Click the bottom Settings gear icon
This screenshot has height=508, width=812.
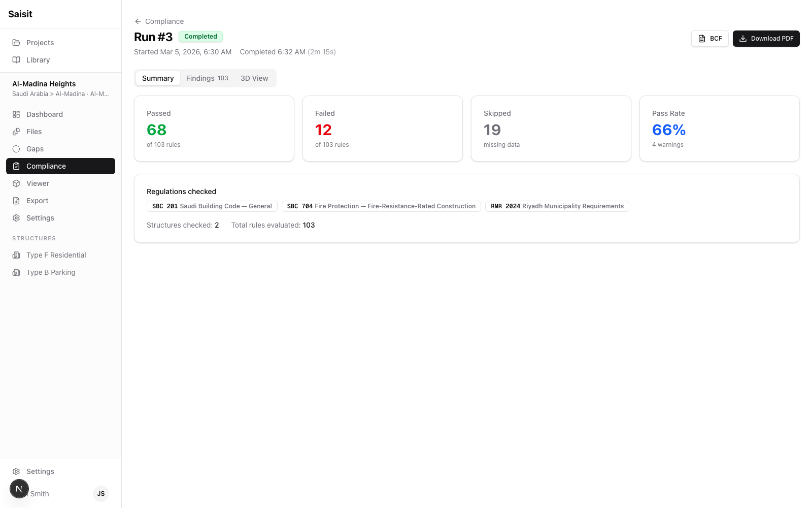pyautogui.click(x=16, y=471)
